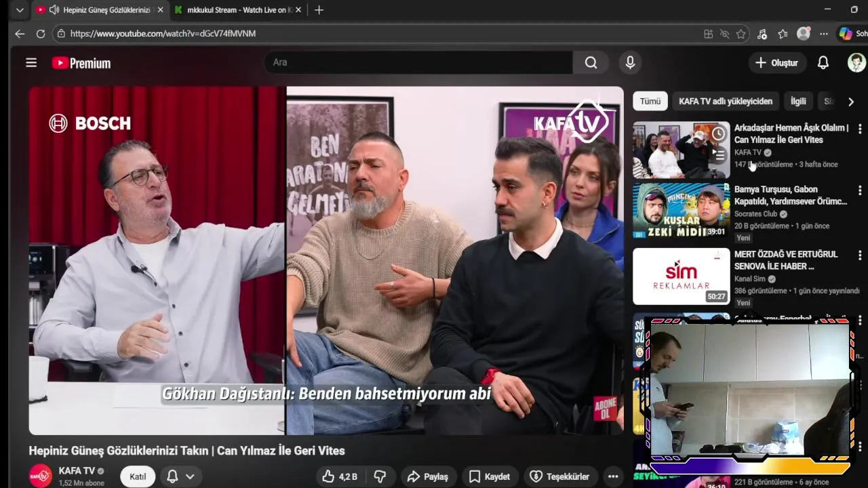
Task: Add Arkadaşlar Hemen Aşık Olalım to queue
Action: click(x=719, y=155)
